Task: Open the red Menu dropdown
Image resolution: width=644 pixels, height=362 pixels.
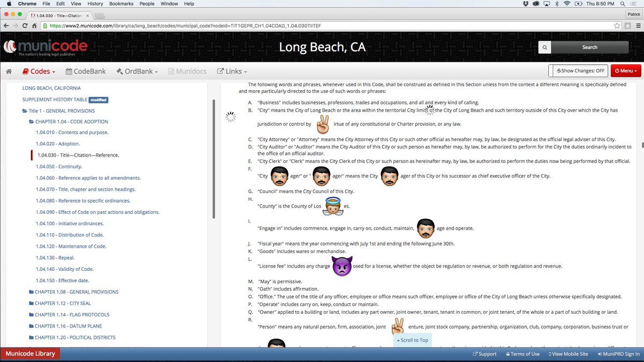Action: [626, 70]
